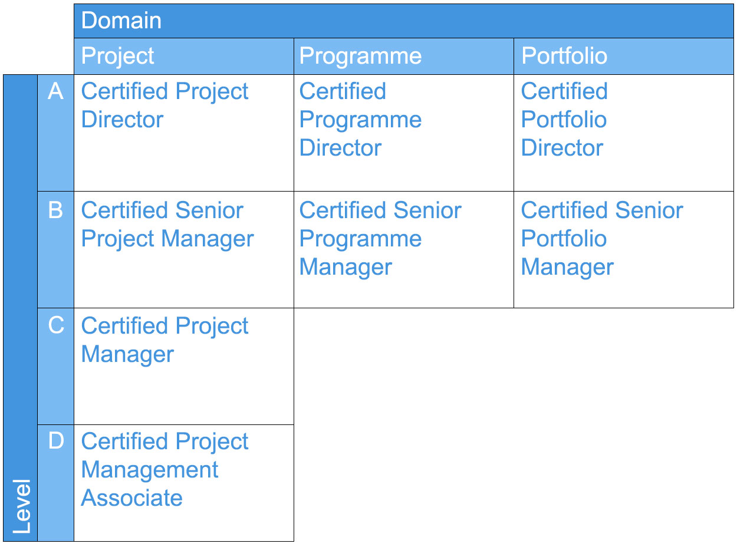Click the word Associate in level D
The width and height of the screenshot is (737, 560).
(131, 498)
